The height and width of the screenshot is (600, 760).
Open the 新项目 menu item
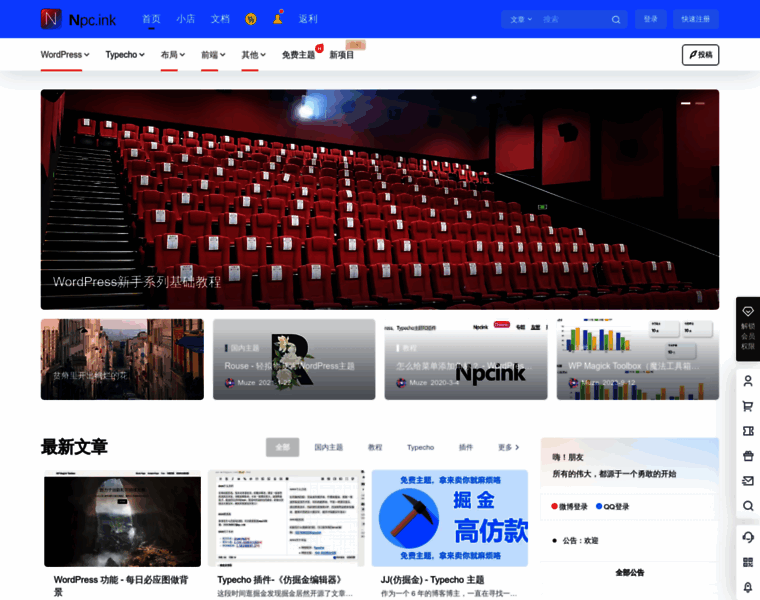342,55
